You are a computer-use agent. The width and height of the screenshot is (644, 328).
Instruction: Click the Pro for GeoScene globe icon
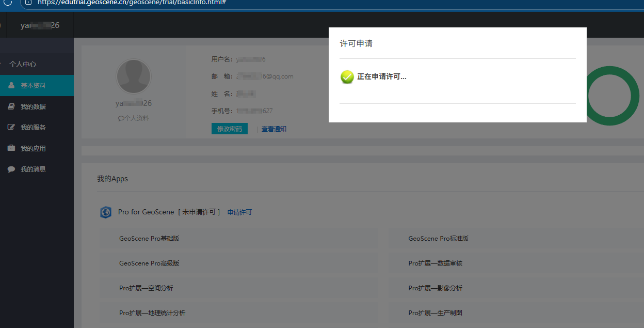[x=106, y=212]
